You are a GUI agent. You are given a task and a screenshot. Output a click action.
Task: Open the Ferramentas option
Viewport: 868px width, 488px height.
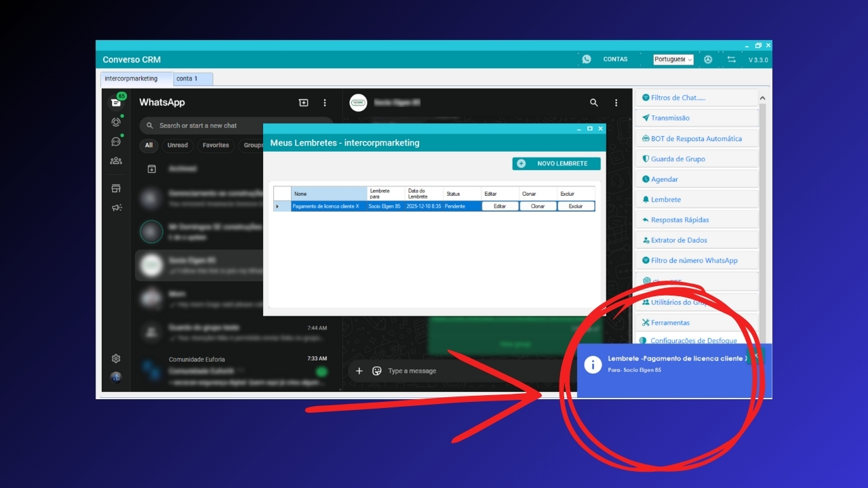coord(696,323)
